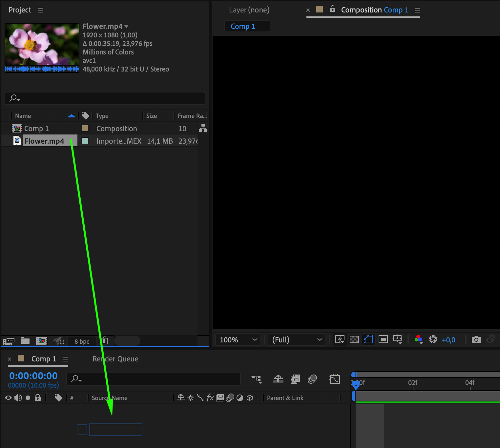Open the Graph Editor icon

[x=335, y=379]
